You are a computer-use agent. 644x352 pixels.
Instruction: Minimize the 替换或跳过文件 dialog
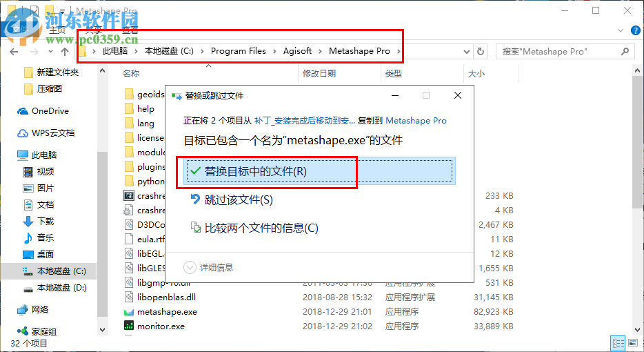pyautogui.click(x=395, y=95)
